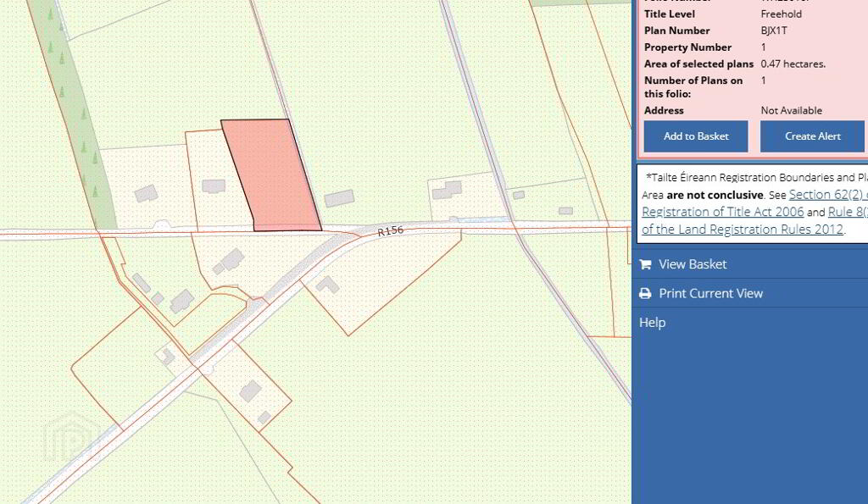Click the 0.47 hectares area value

click(x=793, y=64)
